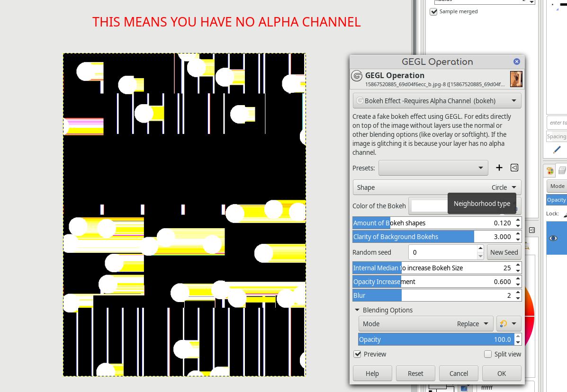Switch to the Layers stack dock tab
567x392 pixels.
click(562, 170)
